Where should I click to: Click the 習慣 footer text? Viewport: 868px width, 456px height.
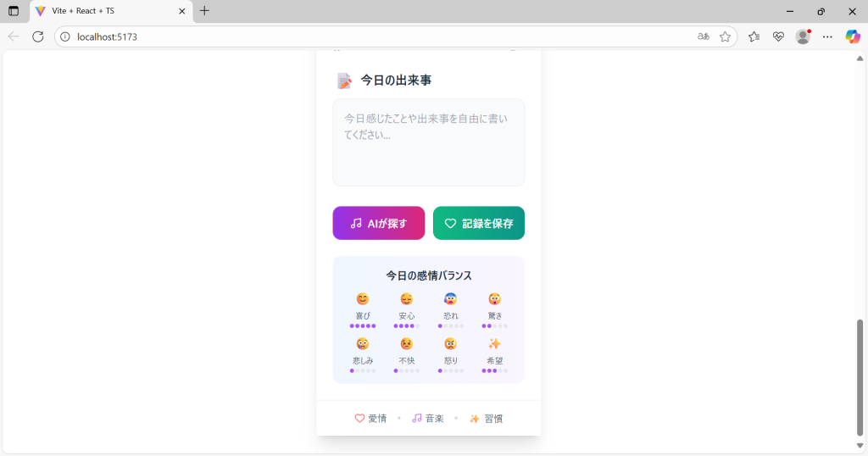(x=493, y=419)
